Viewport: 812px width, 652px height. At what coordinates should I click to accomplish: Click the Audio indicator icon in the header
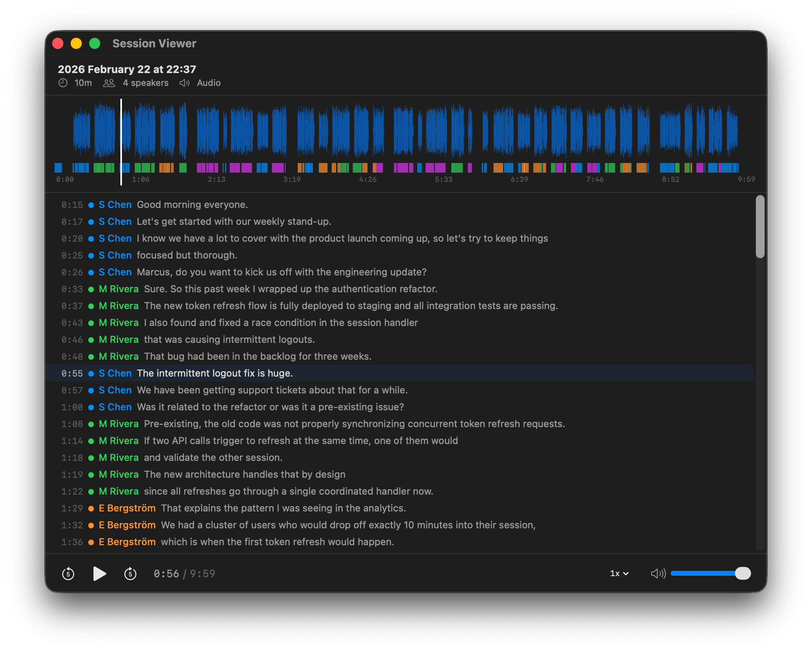[184, 83]
